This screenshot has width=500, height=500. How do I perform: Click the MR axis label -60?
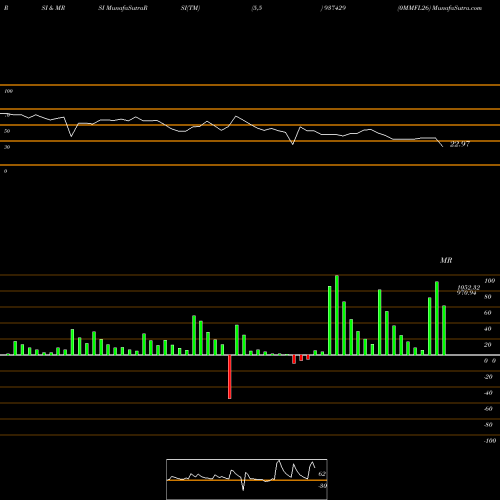coord(488,409)
